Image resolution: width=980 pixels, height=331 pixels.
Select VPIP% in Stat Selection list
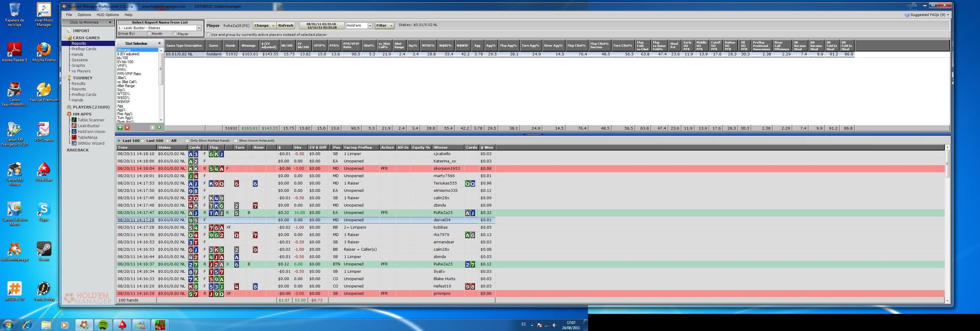point(122,66)
